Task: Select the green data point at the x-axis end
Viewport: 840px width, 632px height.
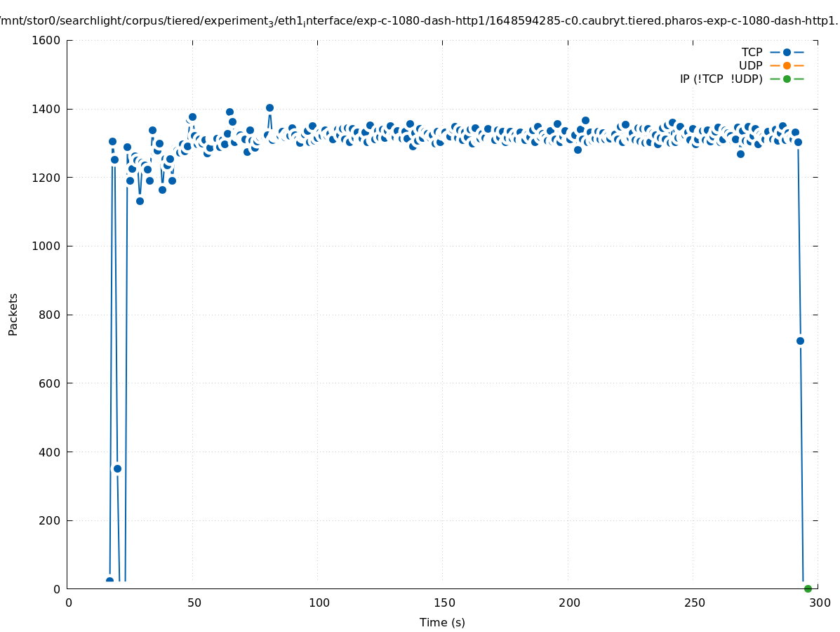Action: tap(808, 588)
